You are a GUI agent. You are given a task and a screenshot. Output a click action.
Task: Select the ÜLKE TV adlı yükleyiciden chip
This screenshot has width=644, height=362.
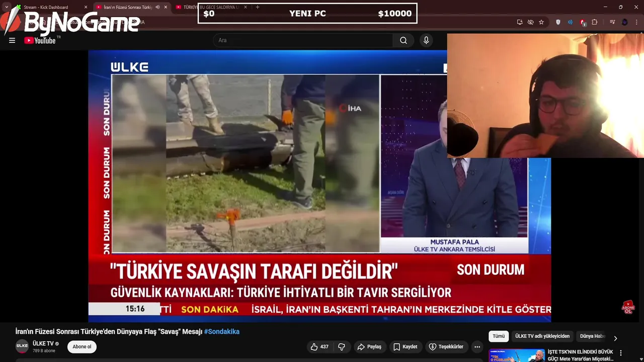[x=542, y=336]
